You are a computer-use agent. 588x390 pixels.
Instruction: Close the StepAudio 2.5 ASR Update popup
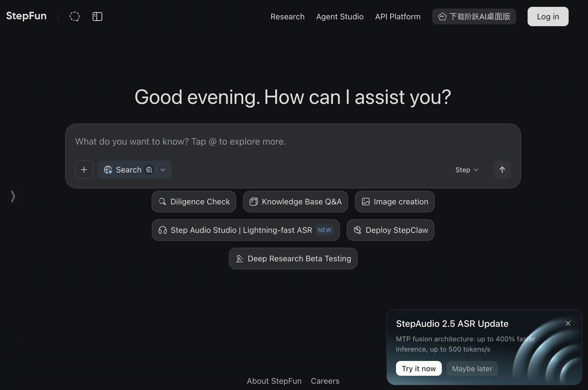pos(568,323)
